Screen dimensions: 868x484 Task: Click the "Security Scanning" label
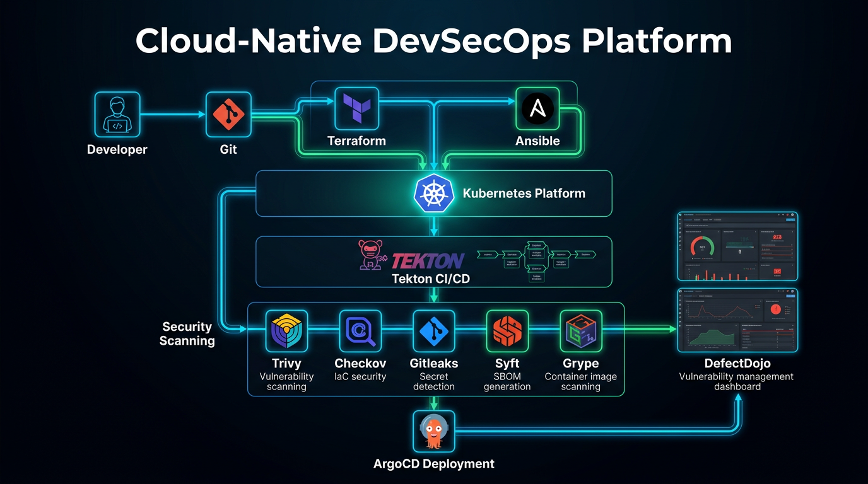tap(187, 334)
